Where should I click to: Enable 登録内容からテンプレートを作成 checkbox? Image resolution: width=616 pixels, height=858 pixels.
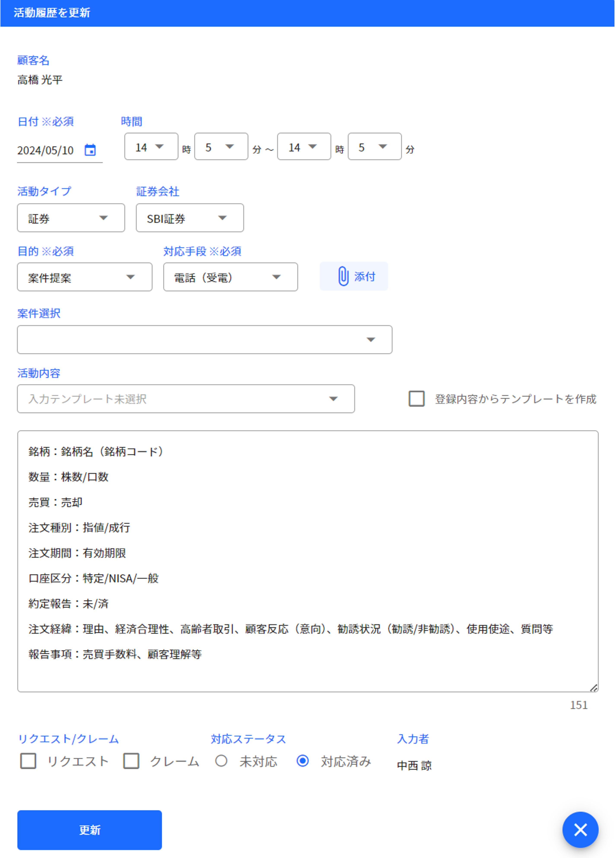click(x=416, y=399)
